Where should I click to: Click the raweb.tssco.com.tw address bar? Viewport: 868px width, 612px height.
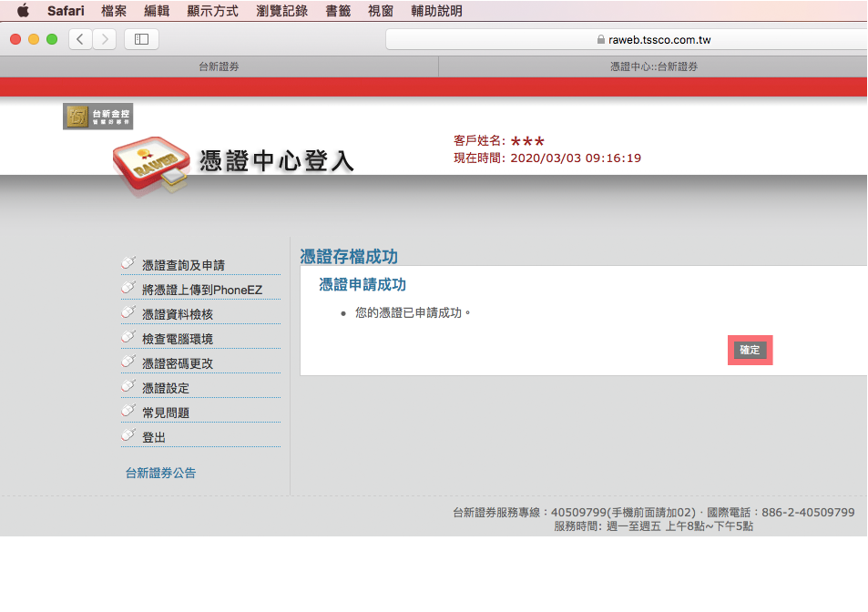(627, 40)
